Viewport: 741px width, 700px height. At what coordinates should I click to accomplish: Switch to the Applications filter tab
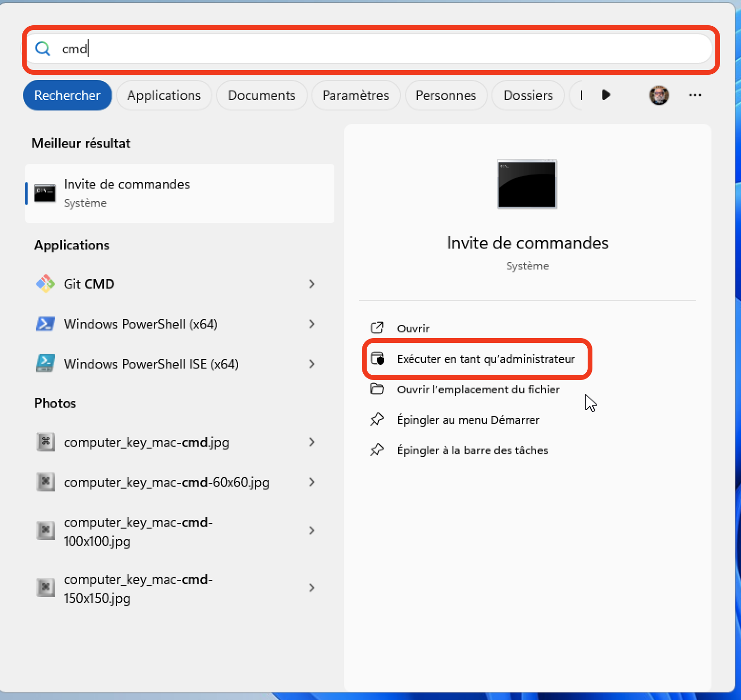[x=164, y=95]
